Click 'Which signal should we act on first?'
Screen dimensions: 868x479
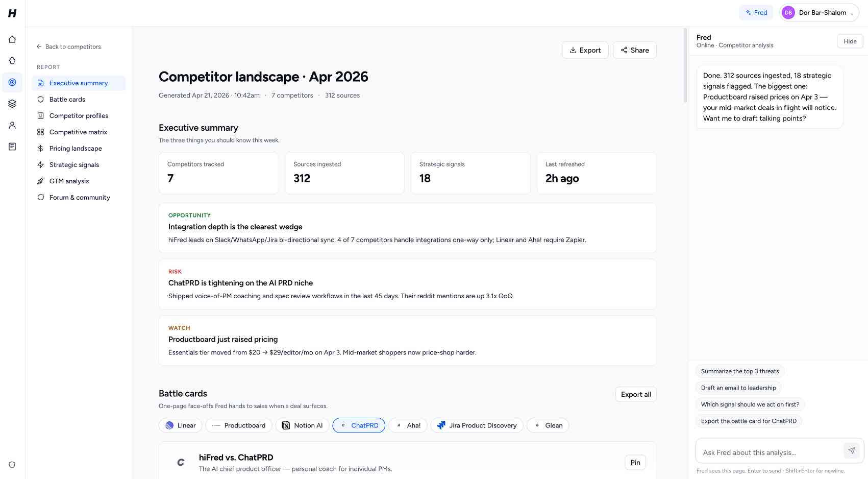click(x=750, y=404)
